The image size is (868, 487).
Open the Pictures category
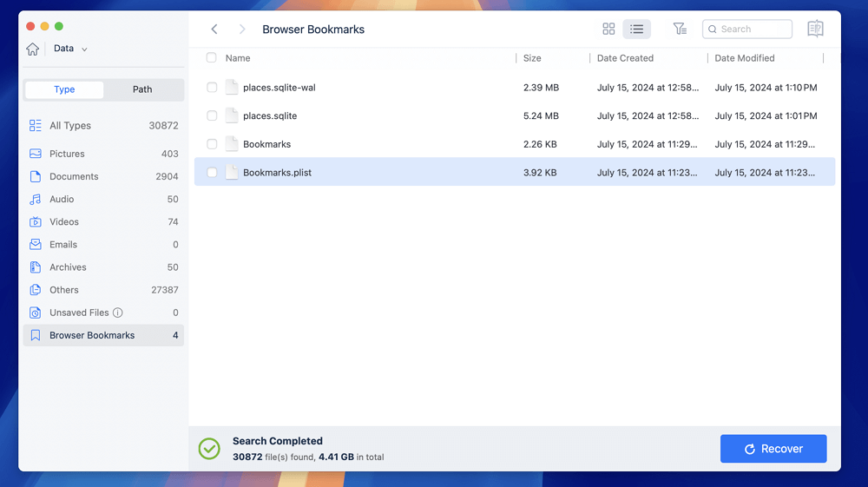[103, 154]
